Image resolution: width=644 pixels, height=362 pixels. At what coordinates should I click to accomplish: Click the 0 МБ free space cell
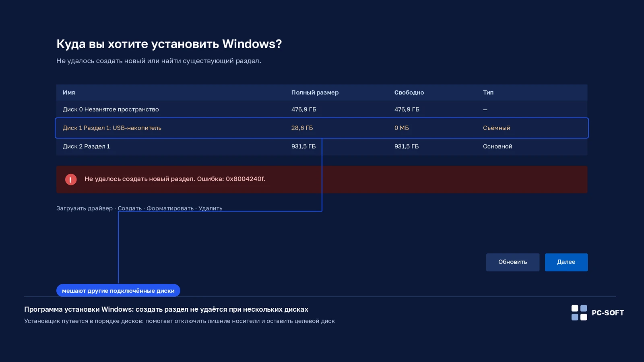[x=402, y=128]
